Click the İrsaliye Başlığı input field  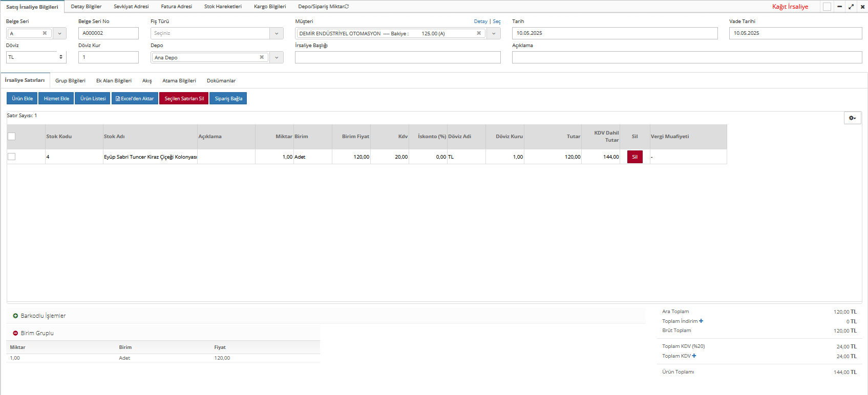[397, 57]
